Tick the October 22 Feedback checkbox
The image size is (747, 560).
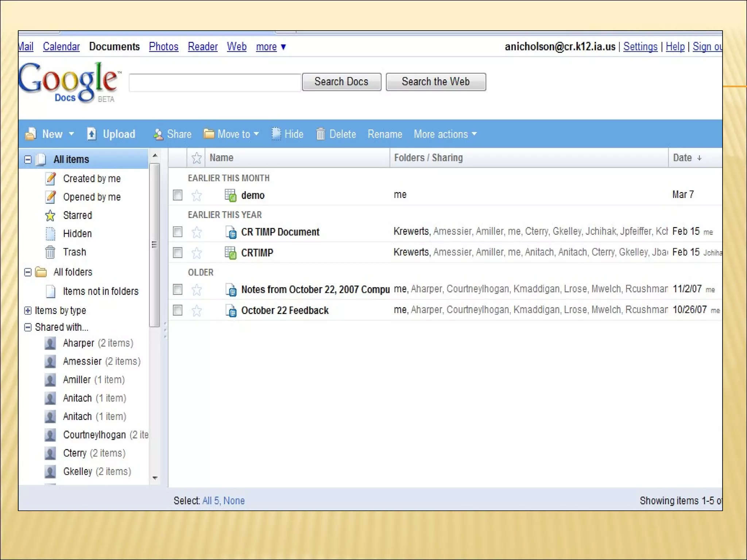coord(178,310)
